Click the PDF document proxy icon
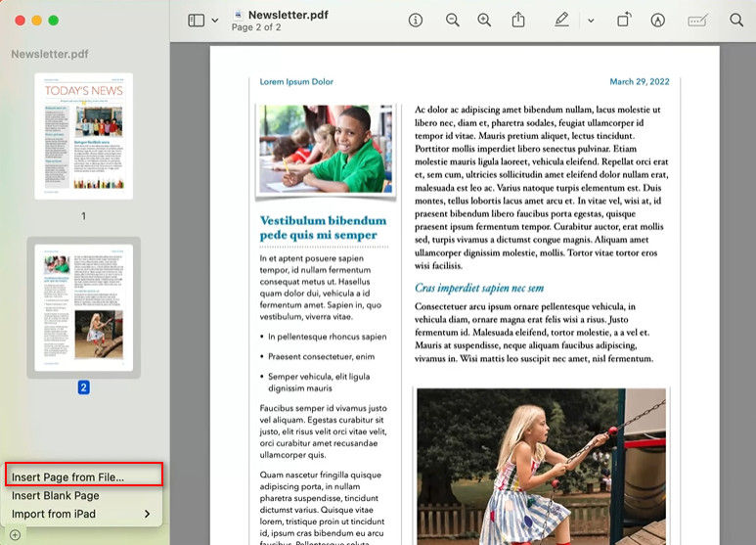 (238, 15)
